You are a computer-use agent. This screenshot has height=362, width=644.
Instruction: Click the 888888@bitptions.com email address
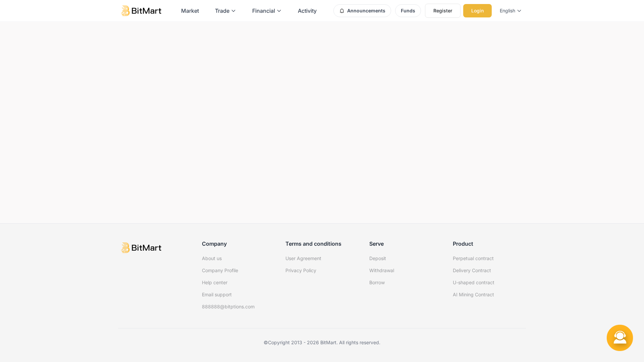pyautogui.click(x=228, y=307)
